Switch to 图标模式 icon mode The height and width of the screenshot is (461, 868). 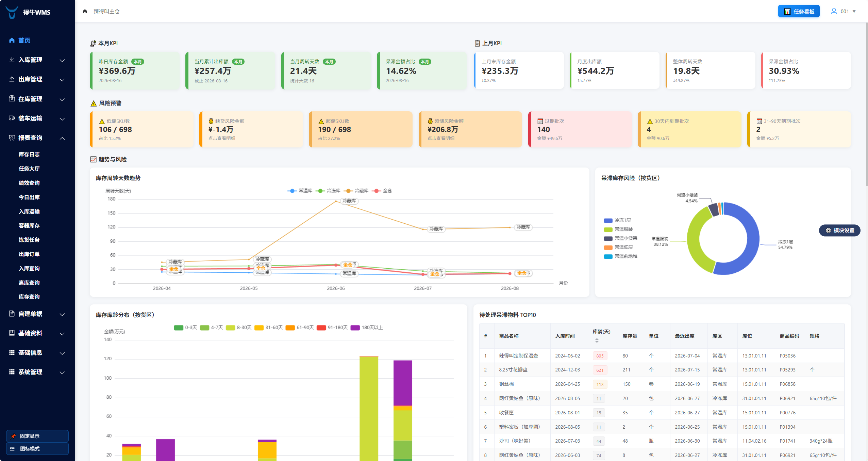coord(37,448)
